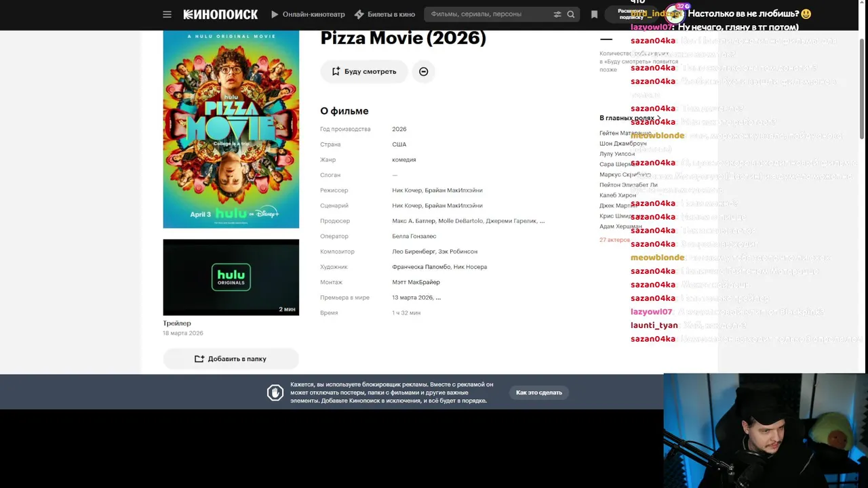The image size is (868, 488).
Task: Open composer Зэк Робинсон link
Action: pyautogui.click(x=458, y=251)
